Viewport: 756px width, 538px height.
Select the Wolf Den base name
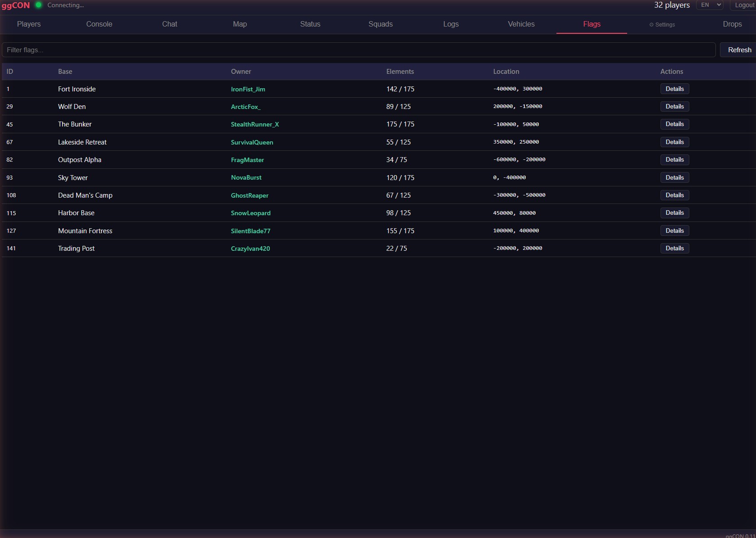(72, 107)
